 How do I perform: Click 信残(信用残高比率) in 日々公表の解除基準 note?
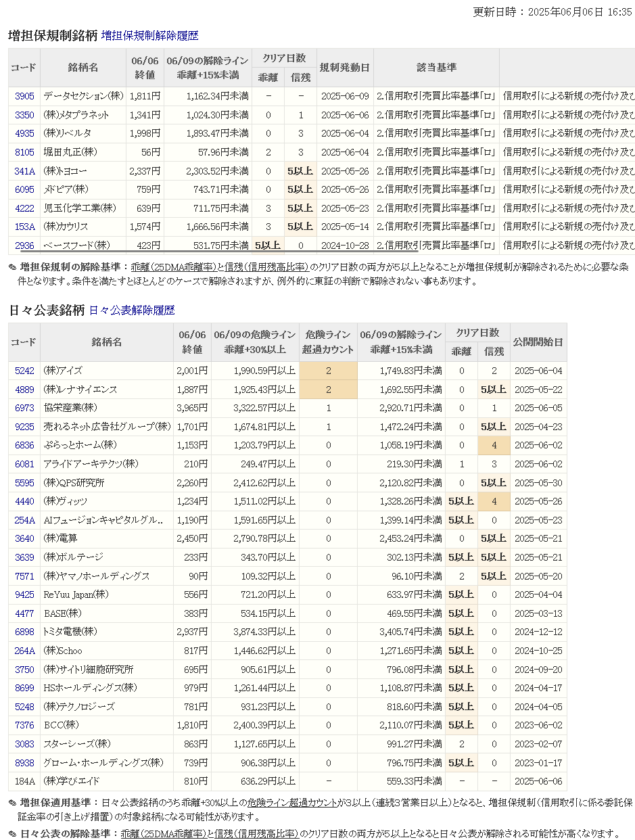256,834
